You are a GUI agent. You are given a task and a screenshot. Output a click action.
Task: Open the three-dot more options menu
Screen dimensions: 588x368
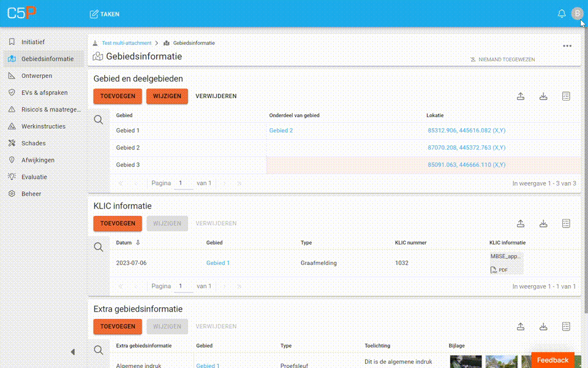(x=567, y=46)
